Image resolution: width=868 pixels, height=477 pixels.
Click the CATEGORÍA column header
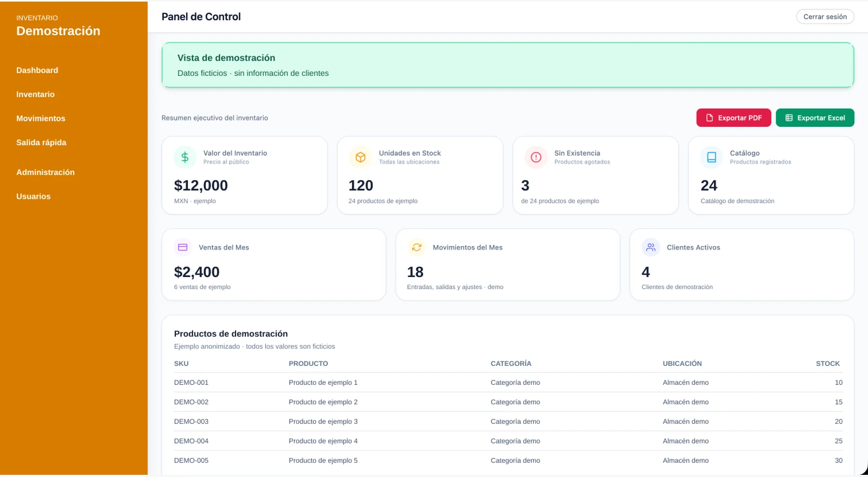[x=511, y=364]
